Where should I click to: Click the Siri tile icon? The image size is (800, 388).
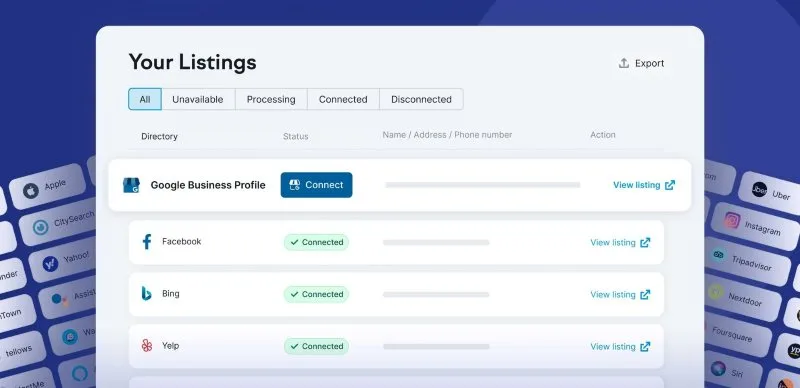coord(718,369)
